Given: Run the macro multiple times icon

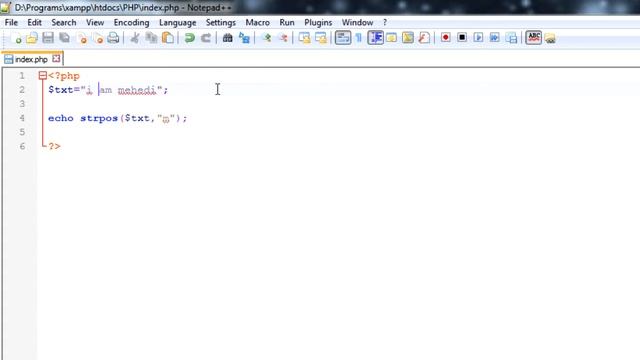Looking at the screenshot, I should [495, 38].
